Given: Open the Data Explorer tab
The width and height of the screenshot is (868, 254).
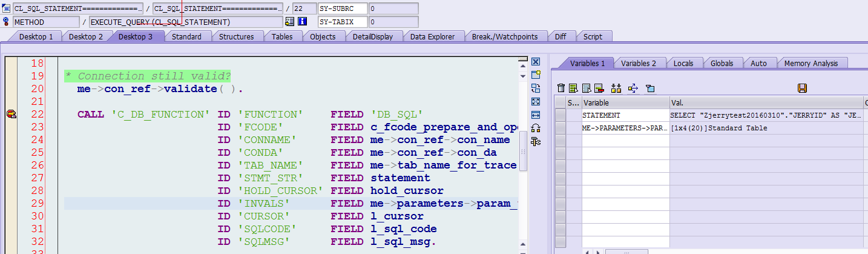Looking at the screenshot, I should tap(432, 36).
